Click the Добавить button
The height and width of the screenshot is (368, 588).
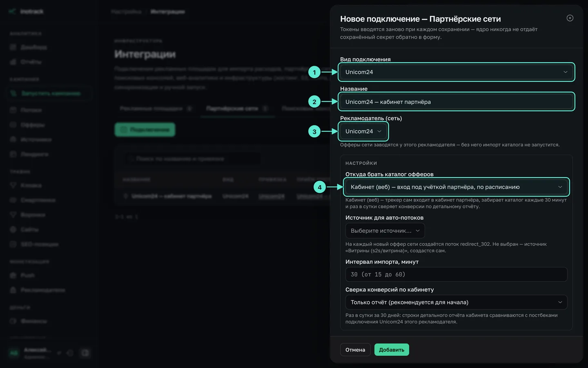[392, 350]
